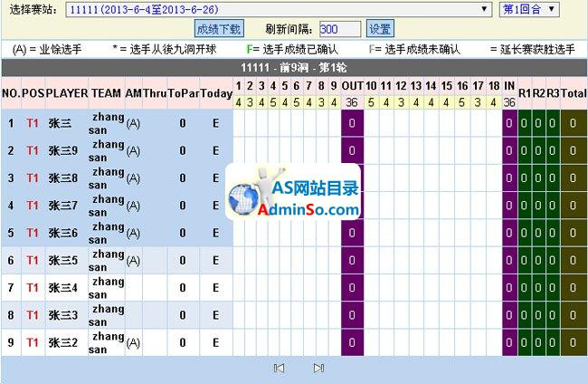Image resolution: width=588 pixels, height=384 pixels.
Task: Go to the last page of results
Action: point(318,368)
